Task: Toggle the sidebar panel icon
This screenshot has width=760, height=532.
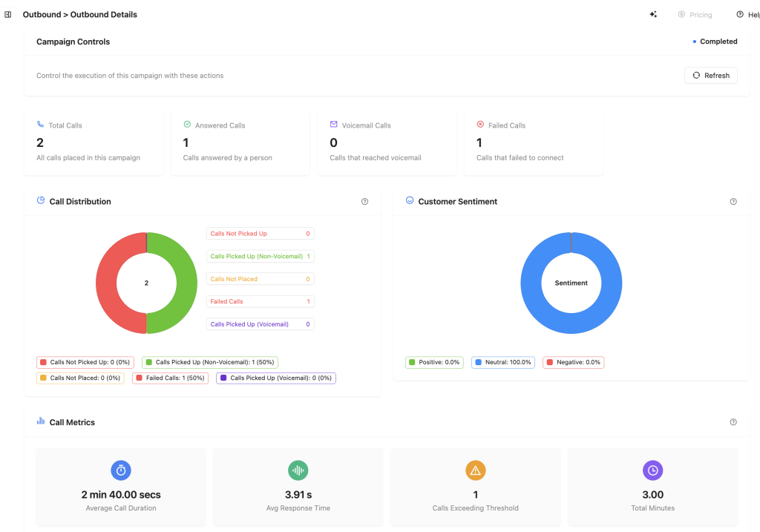Action: pyautogui.click(x=8, y=15)
